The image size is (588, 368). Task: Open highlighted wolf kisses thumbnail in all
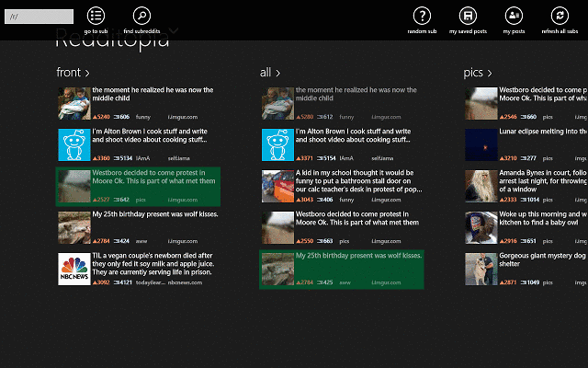point(277,269)
